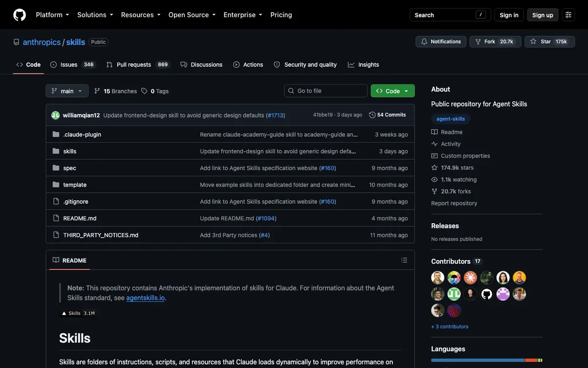Open commit hash 41bbe19
Screen dimensions: 588x368
point(323,115)
